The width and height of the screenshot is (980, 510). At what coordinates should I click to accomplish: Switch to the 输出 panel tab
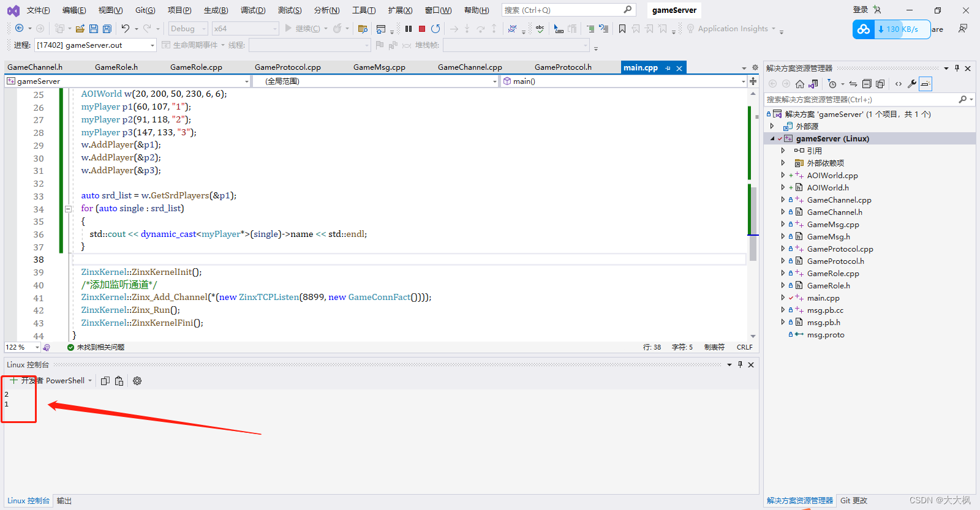[64, 501]
